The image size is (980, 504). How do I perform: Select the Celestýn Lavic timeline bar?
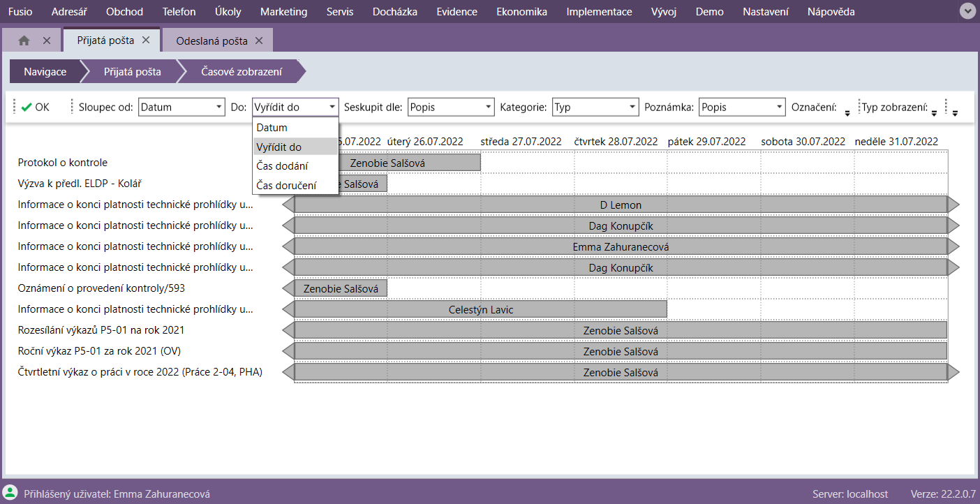tap(482, 309)
